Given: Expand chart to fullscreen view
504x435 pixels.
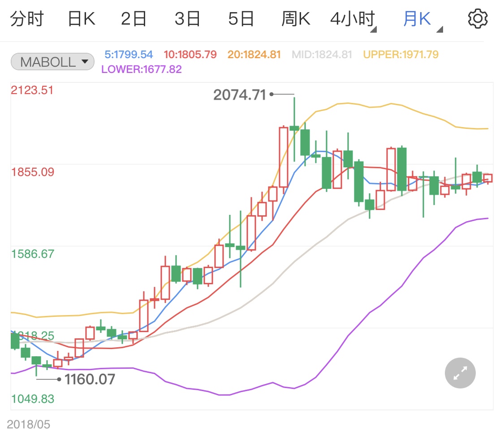Looking at the screenshot, I should tap(460, 373).
